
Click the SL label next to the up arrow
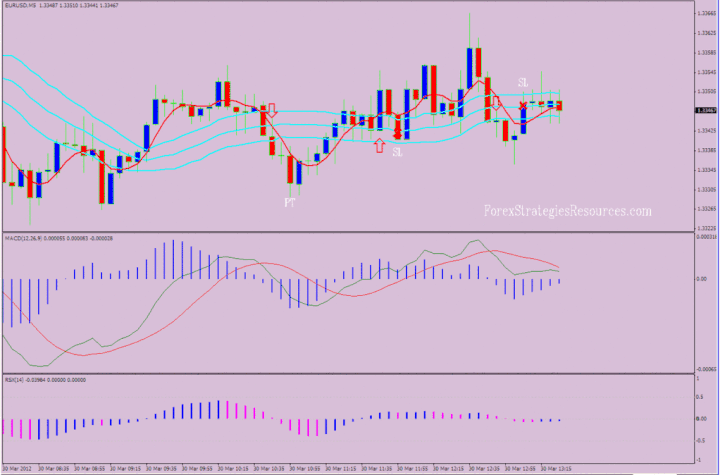397,152
